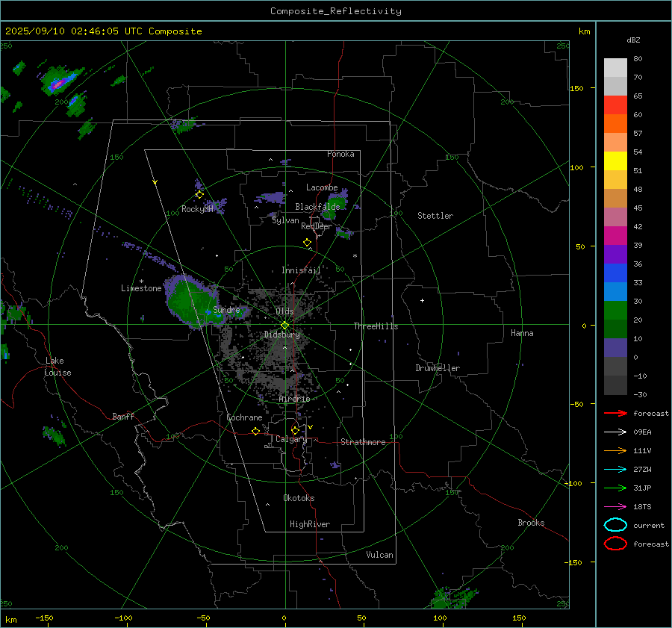
Task: Click the Ponoka label
Action: 340,154
